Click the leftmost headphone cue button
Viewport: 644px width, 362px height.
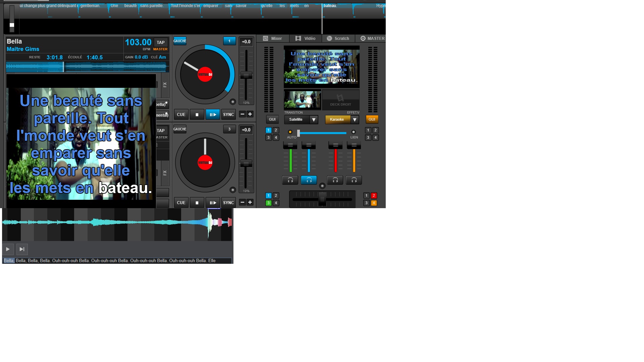pos(290,180)
